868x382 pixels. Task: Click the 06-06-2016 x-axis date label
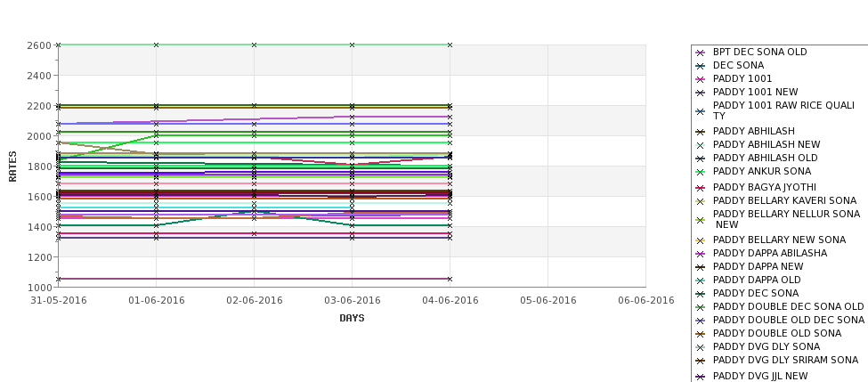pyautogui.click(x=646, y=301)
